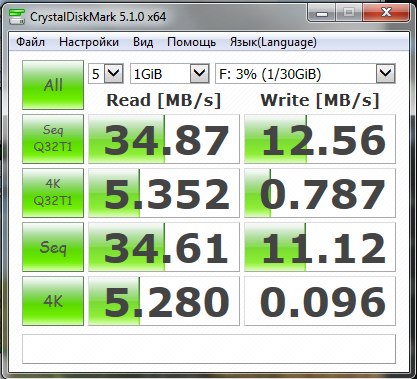Expand the 1GiB test size dropdown
Image resolution: width=417 pixels, height=379 pixels.
(x=169, y=73)
